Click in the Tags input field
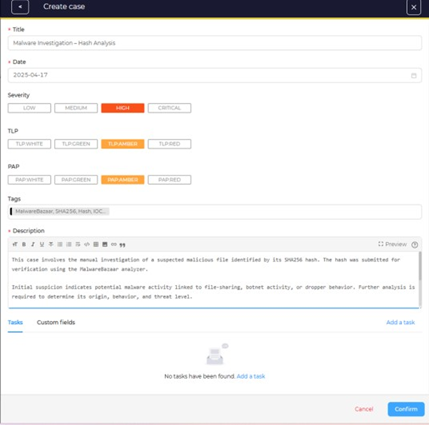 tap(215, 212)
